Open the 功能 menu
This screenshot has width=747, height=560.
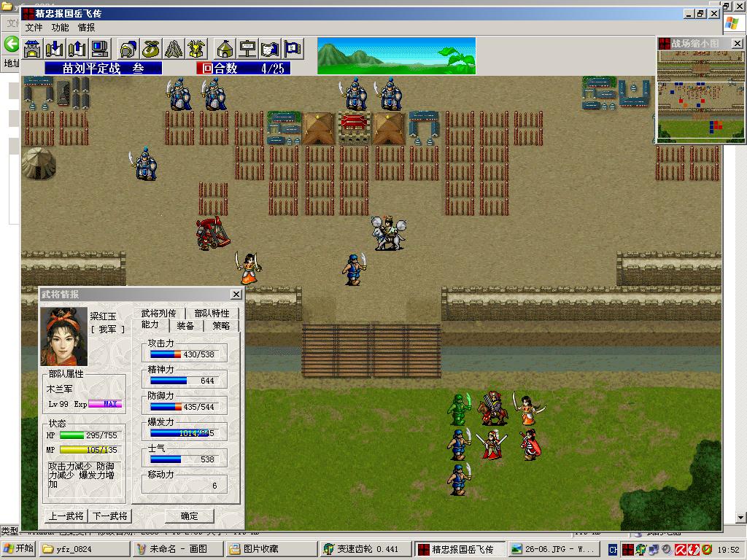tap(61, 28)
